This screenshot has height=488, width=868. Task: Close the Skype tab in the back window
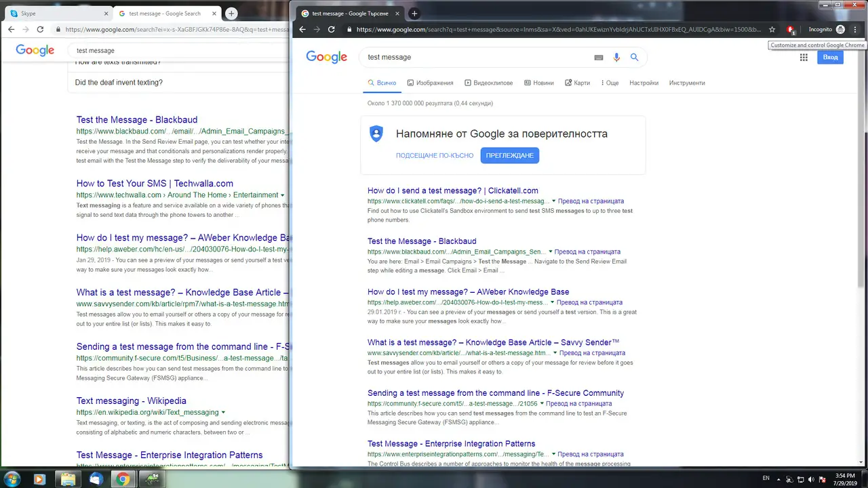106,14
